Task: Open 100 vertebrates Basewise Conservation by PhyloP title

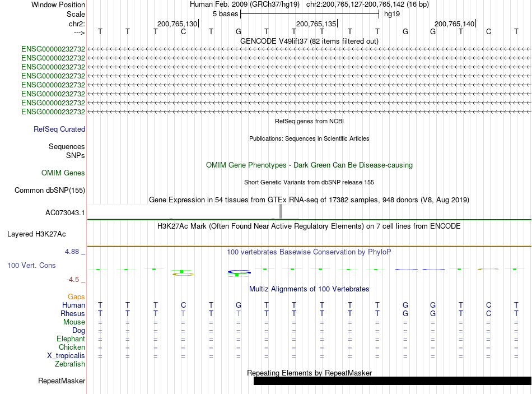Action: click(309, 252)
